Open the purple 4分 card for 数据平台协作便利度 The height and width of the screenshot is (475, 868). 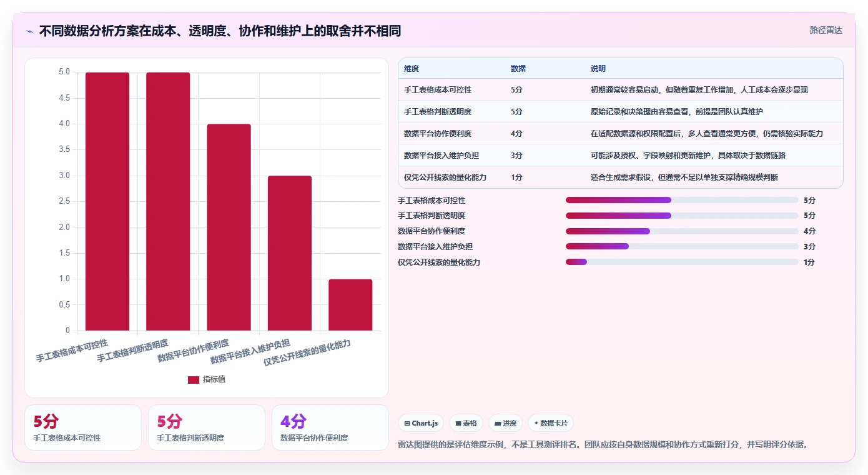click(x=330, y=427)
